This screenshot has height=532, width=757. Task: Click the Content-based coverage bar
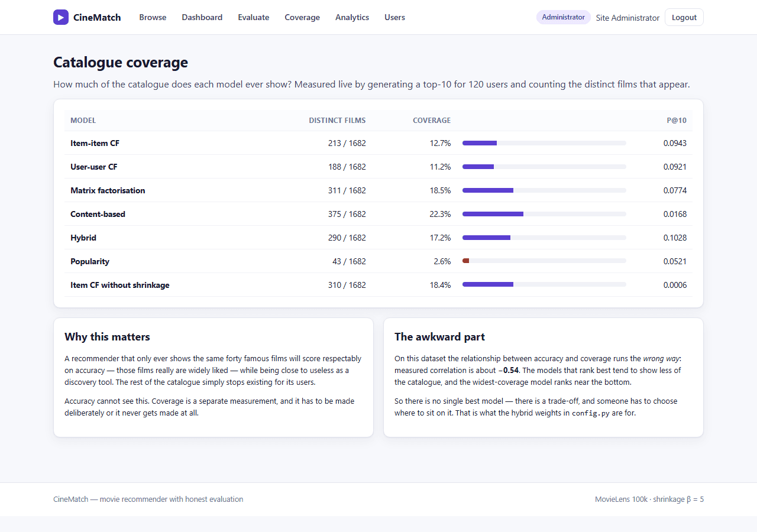pos(544,214)
